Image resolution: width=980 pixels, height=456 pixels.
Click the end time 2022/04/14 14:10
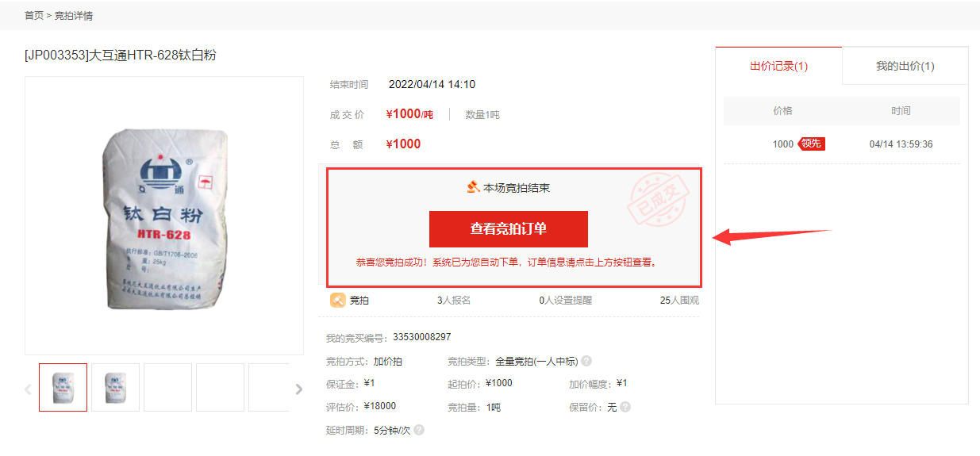tap(432, 84)
